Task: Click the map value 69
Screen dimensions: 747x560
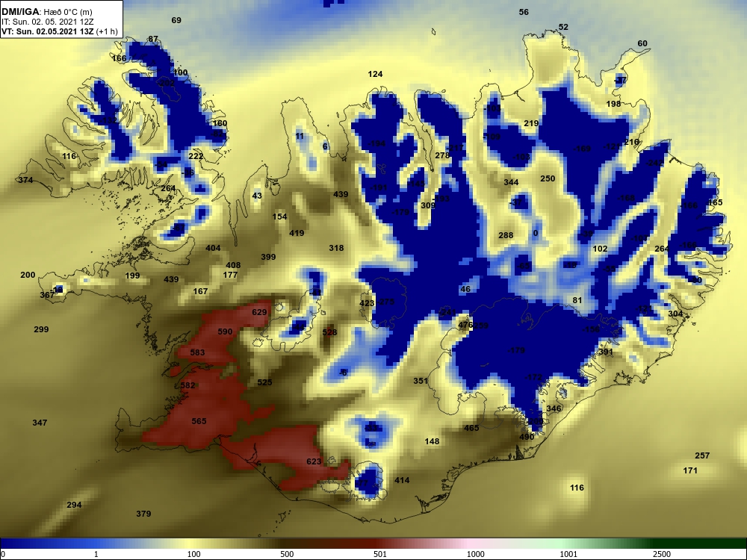Action: [176, 20]
